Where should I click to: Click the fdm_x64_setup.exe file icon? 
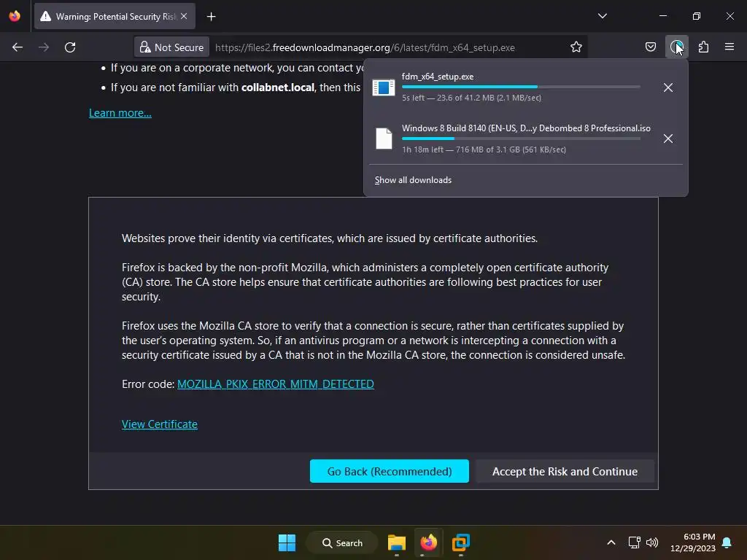(x=384, y=87)
